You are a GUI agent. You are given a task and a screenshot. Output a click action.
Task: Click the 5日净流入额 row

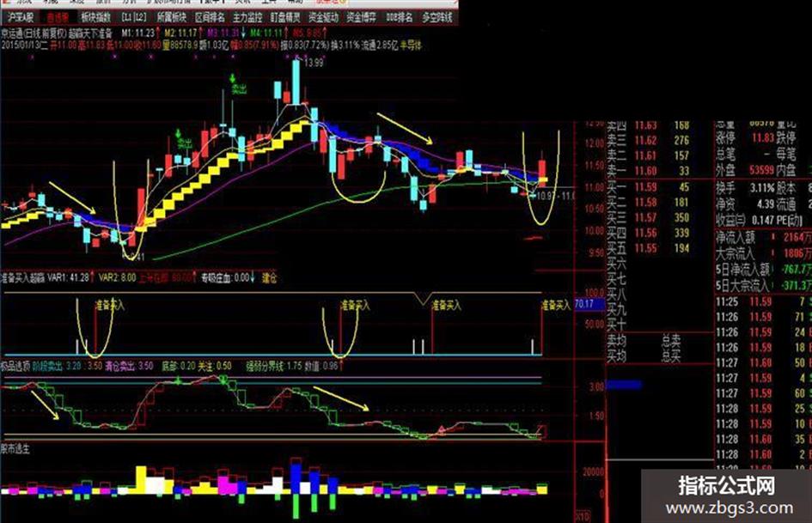(764, 270)
